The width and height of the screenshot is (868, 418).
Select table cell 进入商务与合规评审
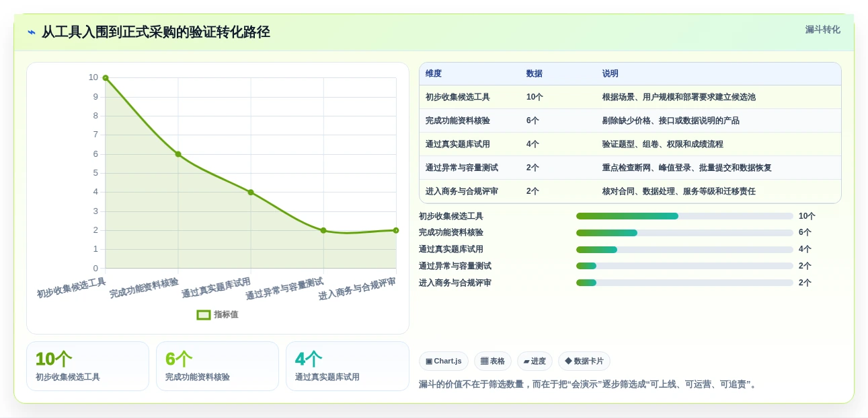click(x=462, y=192)
